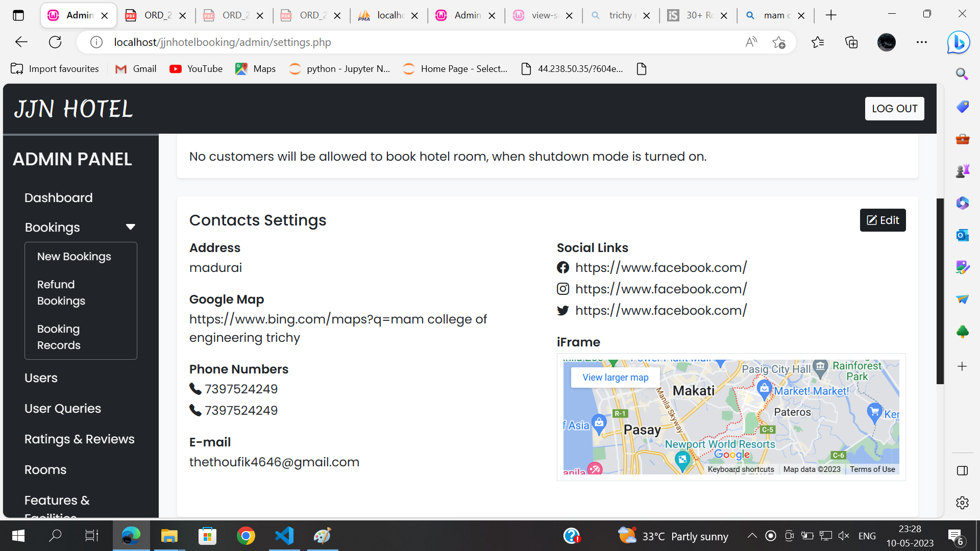Click the pencil icon on the Edit button

click(871, 220)
